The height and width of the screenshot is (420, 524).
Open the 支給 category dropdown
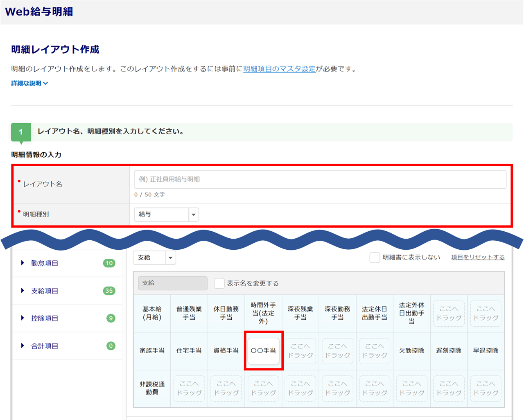[154, 258]
